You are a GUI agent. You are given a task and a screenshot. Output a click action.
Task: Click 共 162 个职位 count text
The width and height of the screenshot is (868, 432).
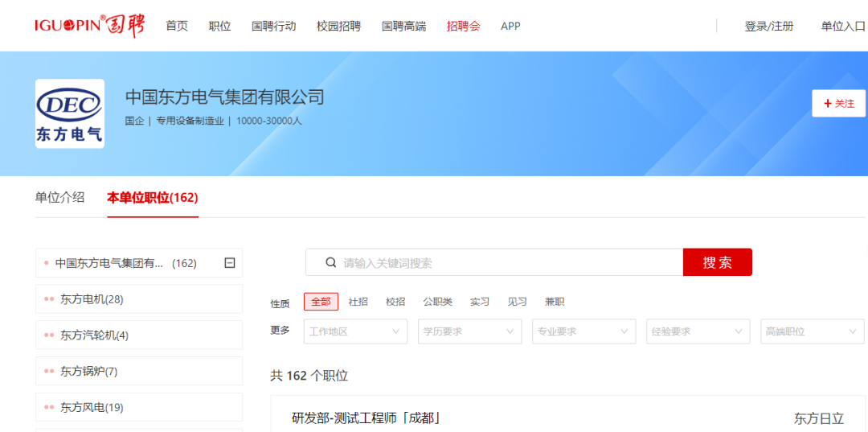point(309,376)
